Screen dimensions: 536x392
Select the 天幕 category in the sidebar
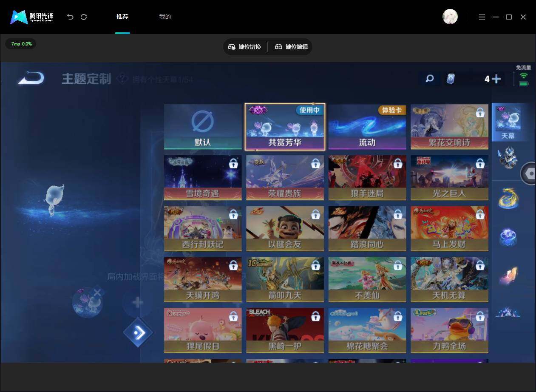[508, 122]
